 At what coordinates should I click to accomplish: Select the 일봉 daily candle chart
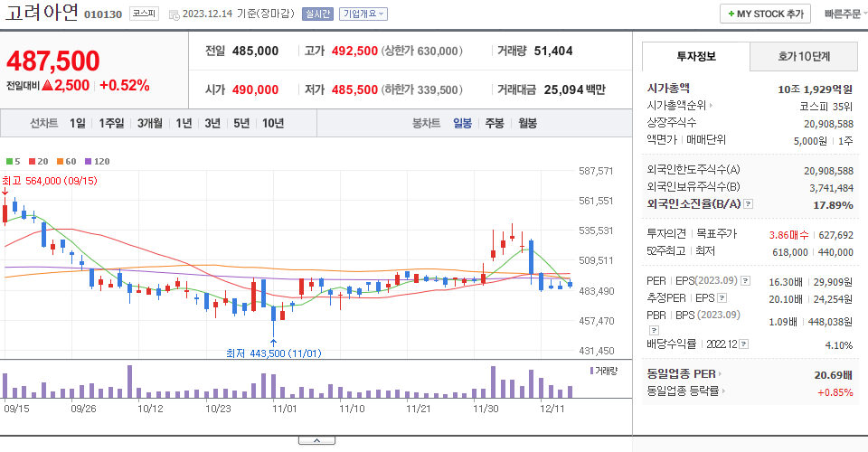click(x=462, y=123)
